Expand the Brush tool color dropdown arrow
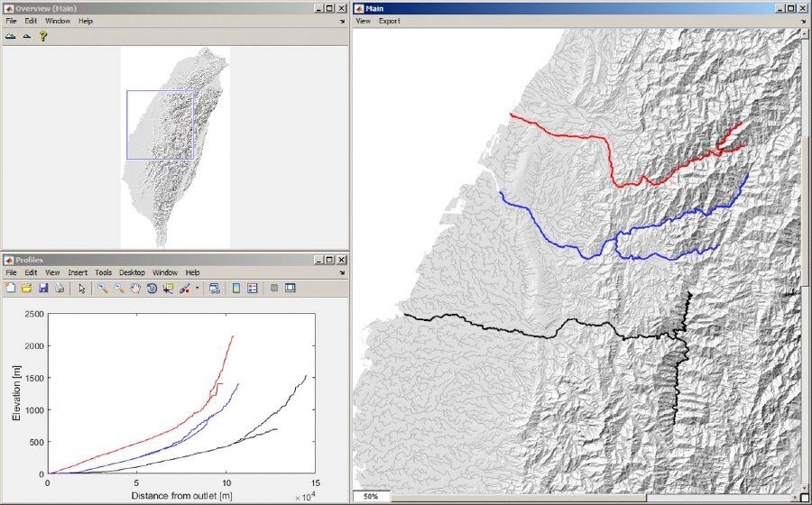 tap(197, 289)
